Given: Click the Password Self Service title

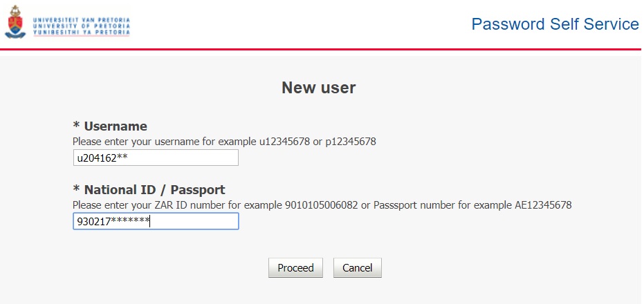Looking at the screenshot, I should (555, 24).
